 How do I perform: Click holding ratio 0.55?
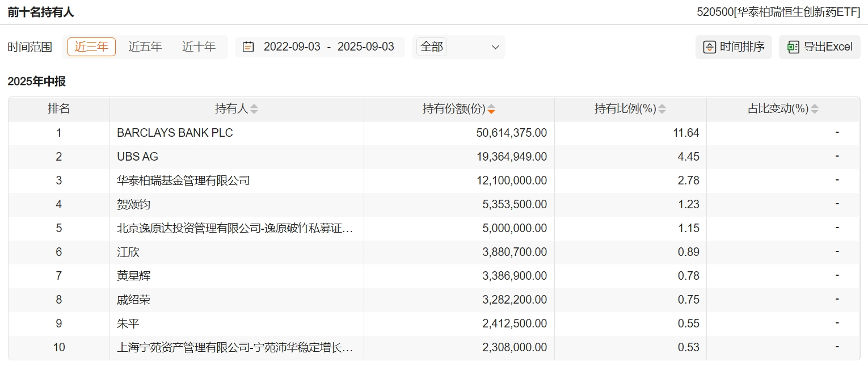(689, 323)
